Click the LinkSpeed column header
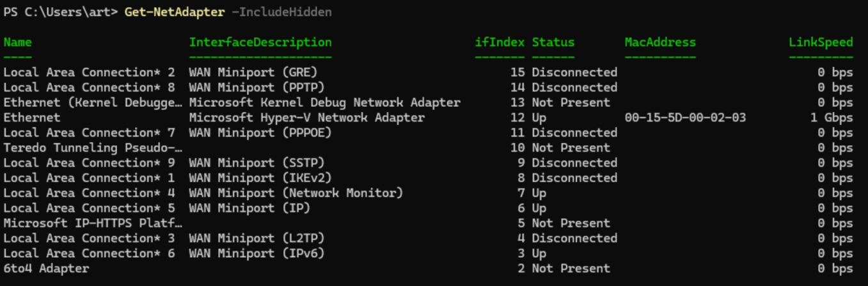The width and height of the screenshot is (868, 286). pyautogui.click(x=821, y=42)
